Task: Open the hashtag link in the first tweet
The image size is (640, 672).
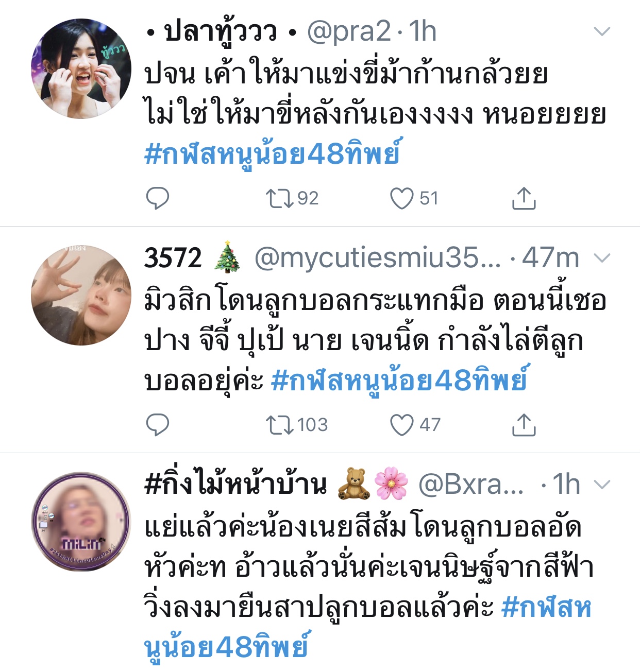Action: click(272, 154)
